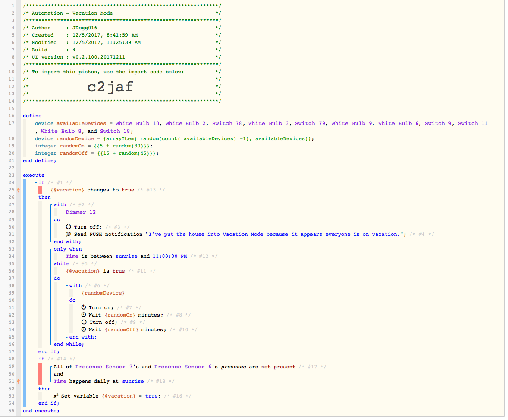
Task: Click sunrise in Time happens daily at
Action: pos(133,382)
